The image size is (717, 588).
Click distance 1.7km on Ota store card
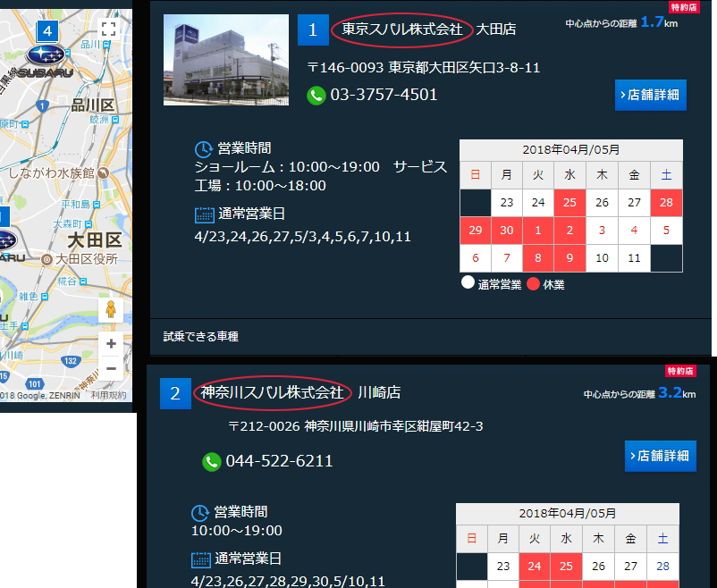pyautogui.click(x=621, y=22)
